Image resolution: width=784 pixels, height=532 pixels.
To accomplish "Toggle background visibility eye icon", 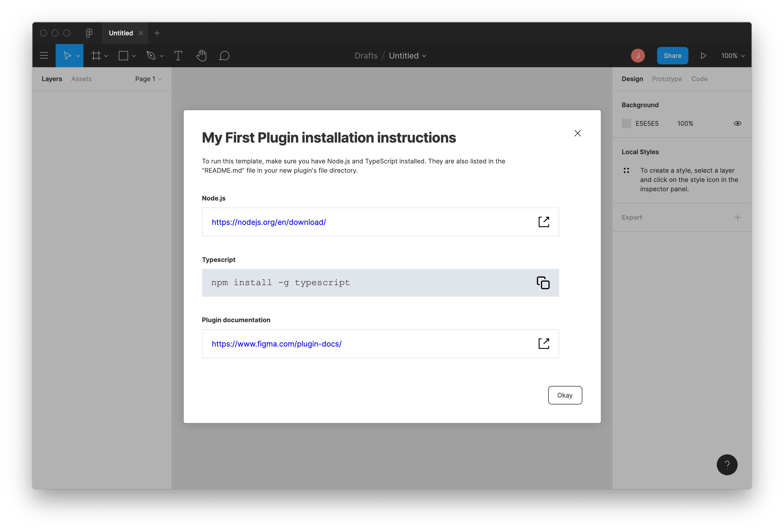I will click(x=737, y=123).
